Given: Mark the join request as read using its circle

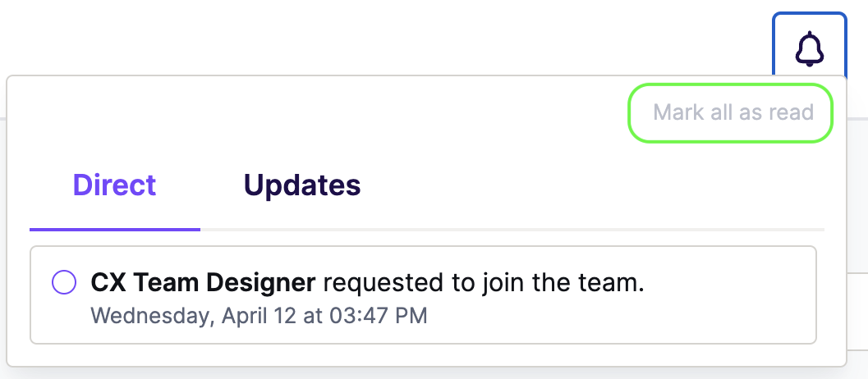Looking at the screenshot, I should 64,282.
